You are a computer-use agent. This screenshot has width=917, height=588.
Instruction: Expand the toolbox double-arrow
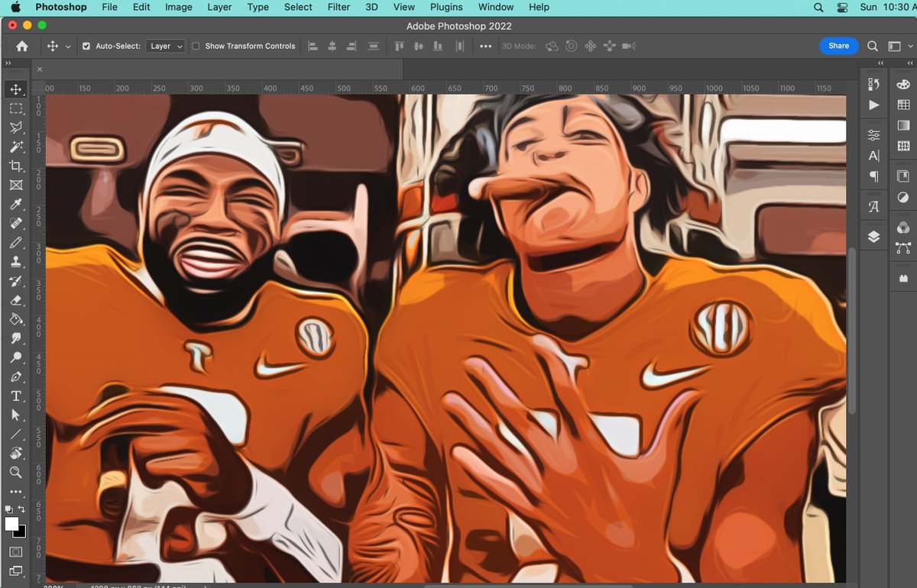point(8,63)
